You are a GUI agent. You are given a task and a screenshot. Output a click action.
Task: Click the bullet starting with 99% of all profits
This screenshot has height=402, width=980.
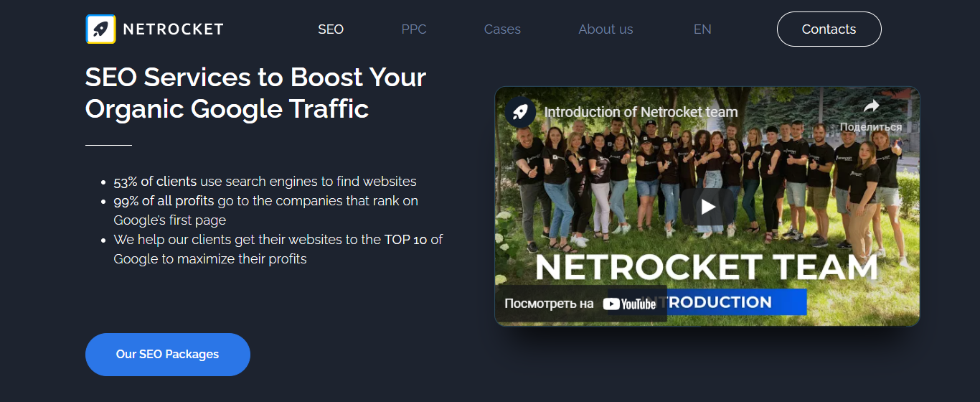coord(265,210)
